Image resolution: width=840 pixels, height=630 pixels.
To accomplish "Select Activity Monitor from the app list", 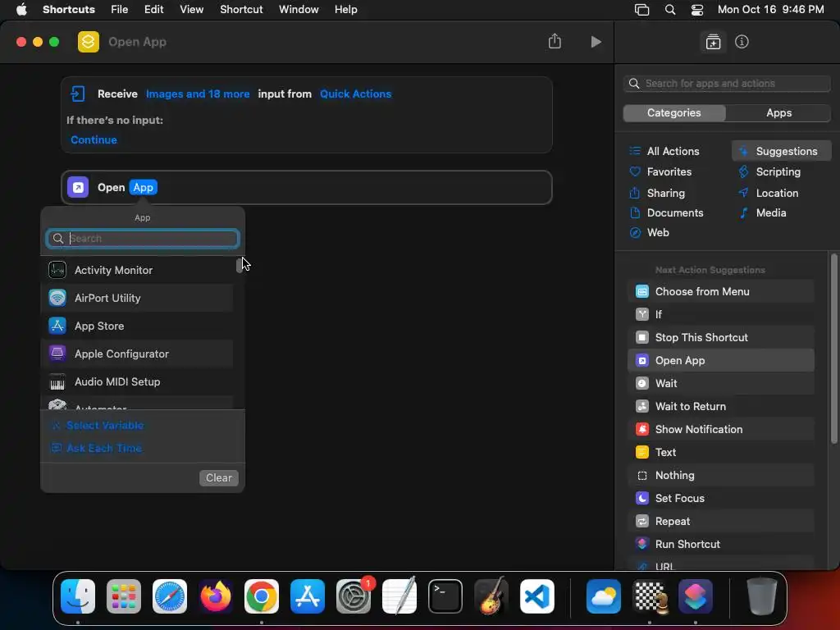I will (x=137, y=270).
